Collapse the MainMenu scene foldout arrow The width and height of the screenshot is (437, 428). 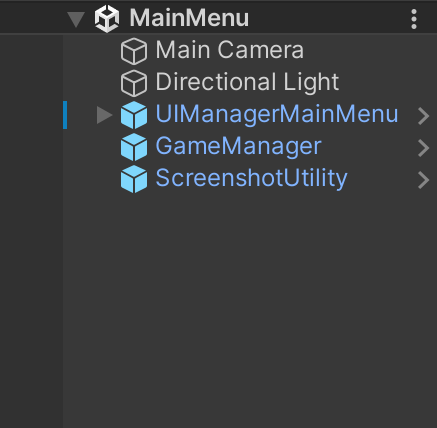(76, 19)
